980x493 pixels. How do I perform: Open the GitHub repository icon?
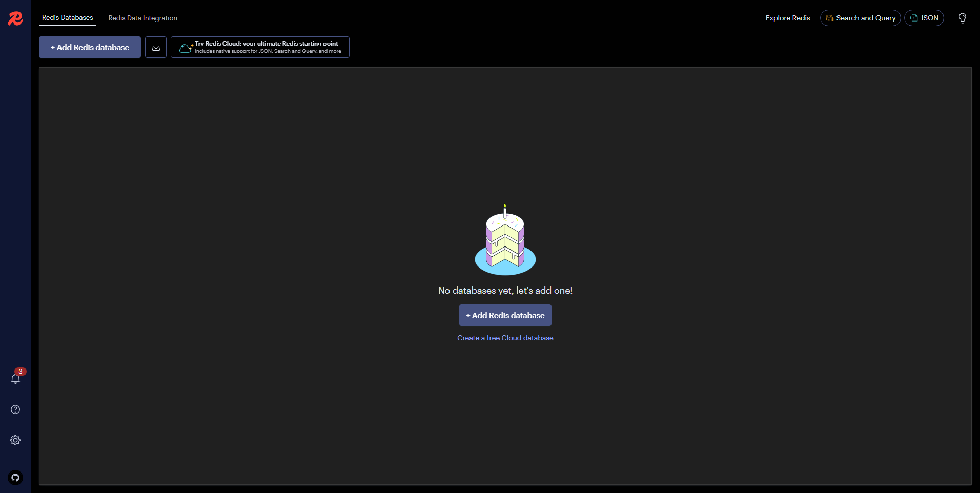(15, 478)
